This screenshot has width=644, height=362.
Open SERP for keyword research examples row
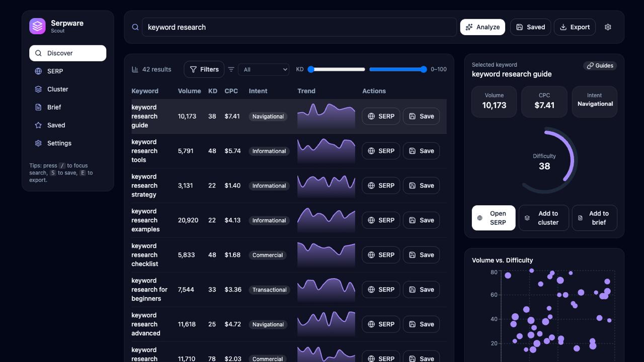click(x=380, y=220)
